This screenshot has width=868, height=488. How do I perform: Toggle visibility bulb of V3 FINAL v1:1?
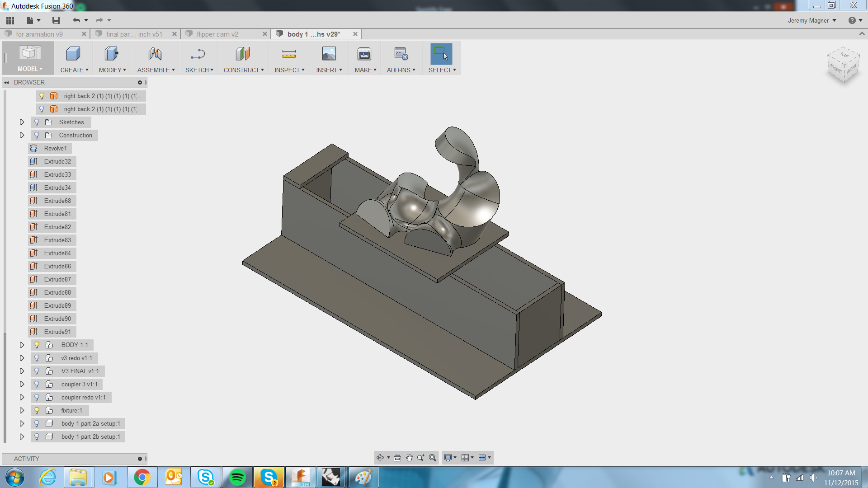[37, 371]
